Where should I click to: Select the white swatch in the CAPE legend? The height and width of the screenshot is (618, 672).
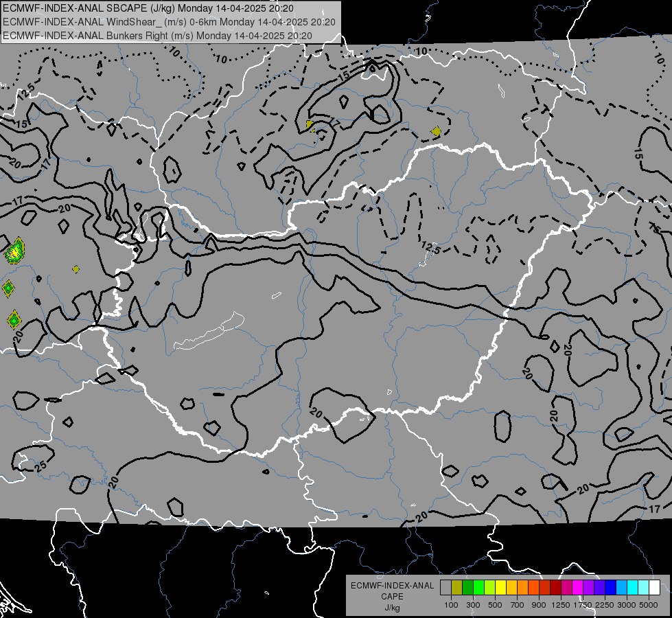pyautogui.click(x=654, y=588)
